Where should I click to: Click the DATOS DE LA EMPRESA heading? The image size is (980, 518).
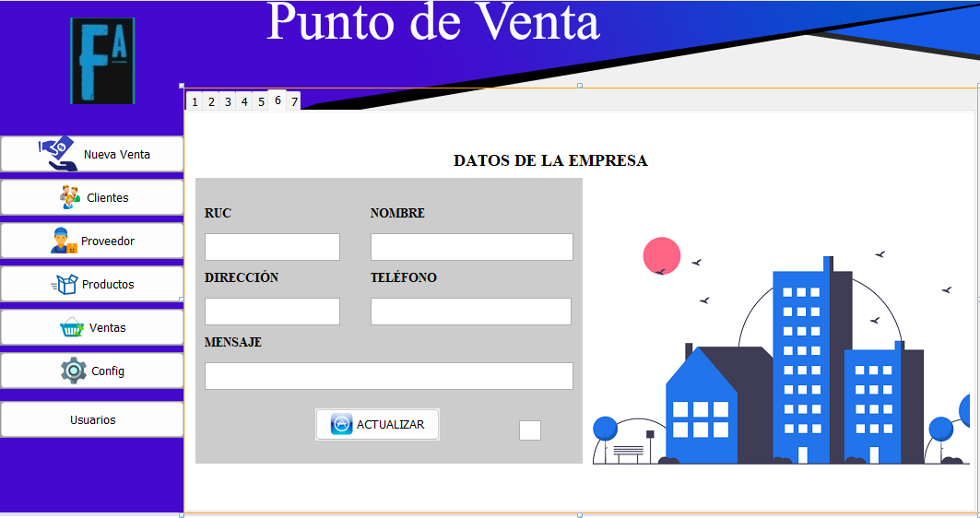click(x=550, y=160)
